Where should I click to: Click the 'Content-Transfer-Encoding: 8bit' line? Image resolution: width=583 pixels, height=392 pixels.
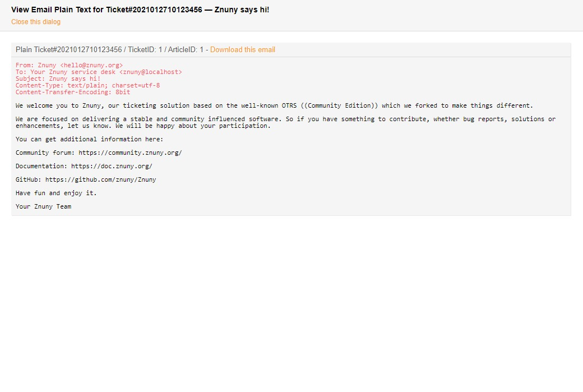(x=73, y=93)
